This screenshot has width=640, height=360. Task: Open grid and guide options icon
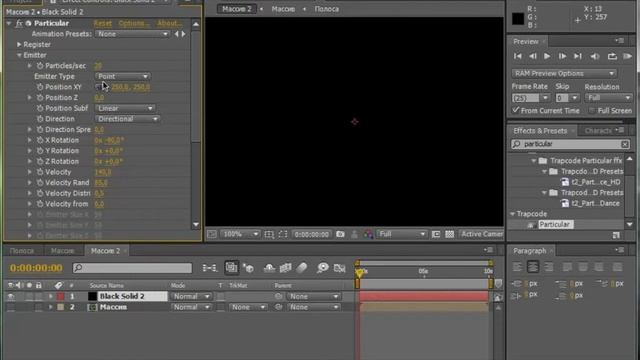coord(269,234)
